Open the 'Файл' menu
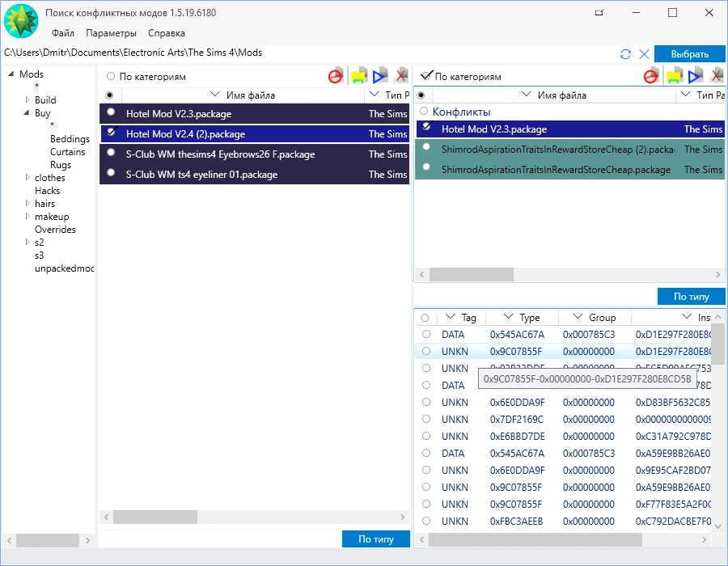This screenshot has width=728, height=566. pyautogui.click(x=62, y=33)
